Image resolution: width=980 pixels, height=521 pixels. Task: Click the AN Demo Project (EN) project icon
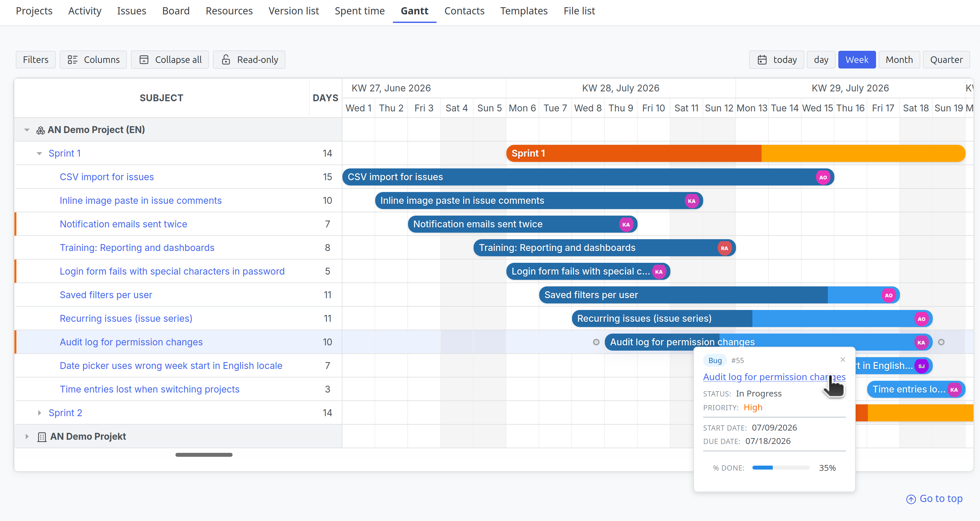coord(40,130)
